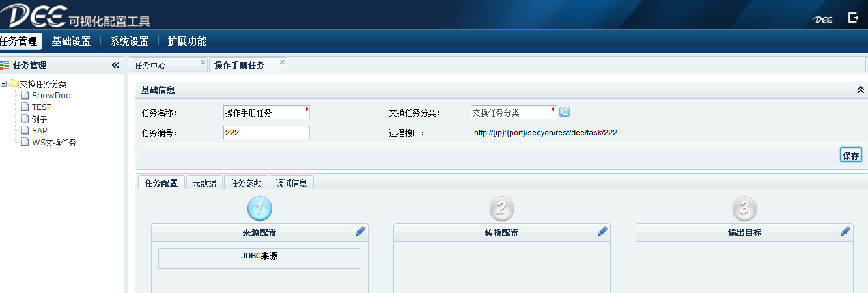Viewport: 868px width, 293px height.
Task: Open the category search magnifier icon
Action: click(565, 112)
